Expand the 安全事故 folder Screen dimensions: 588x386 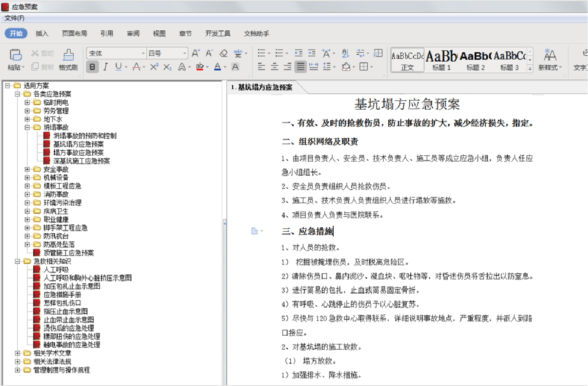click(27, 169)
